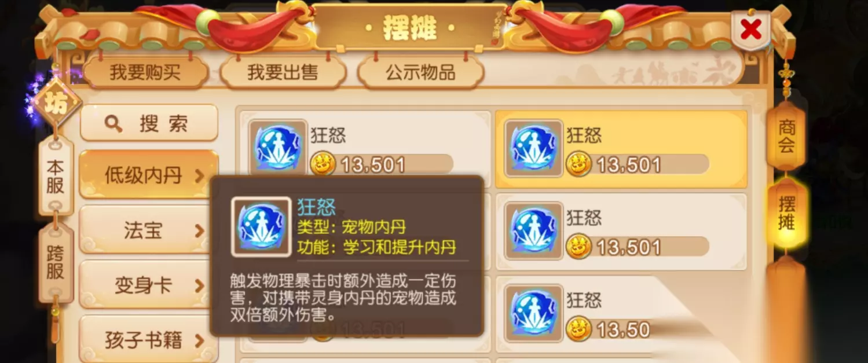
Task: Expand the 孩子书籍 category
Action: [149, 340]
